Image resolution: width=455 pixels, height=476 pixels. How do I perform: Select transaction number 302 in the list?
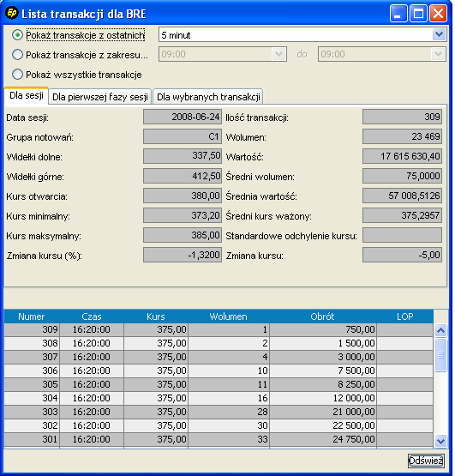[219, 425]
